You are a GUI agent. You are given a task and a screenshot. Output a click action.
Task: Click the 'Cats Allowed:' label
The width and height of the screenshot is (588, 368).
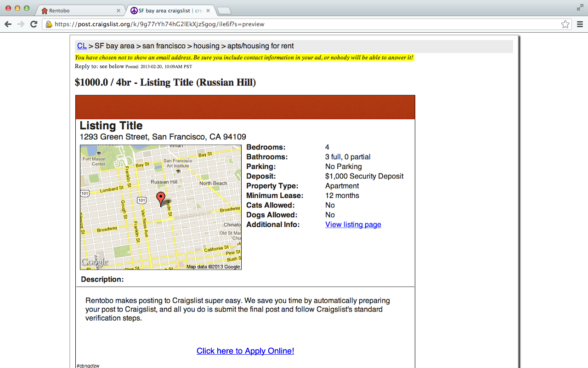(x=271, y=205)
